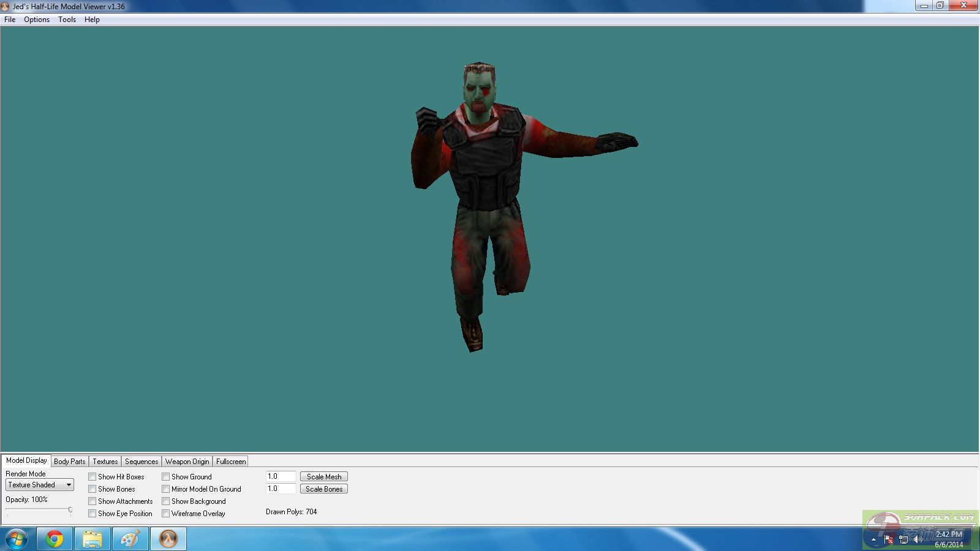Click the Half-Life Model Viewer taskbar icon

pyautogui.click(x=168, y=539)
